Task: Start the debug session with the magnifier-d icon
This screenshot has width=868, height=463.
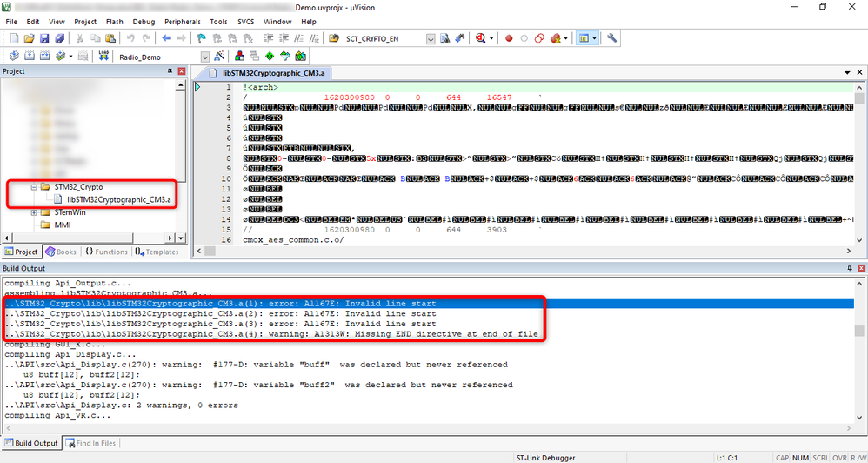Action: (480, 39)
